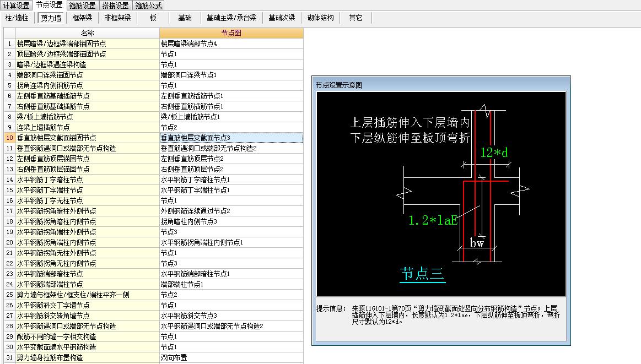Viewport: 641px width, 364px height.
Task: Open the 搭接设置 tab
Action: 115,6
